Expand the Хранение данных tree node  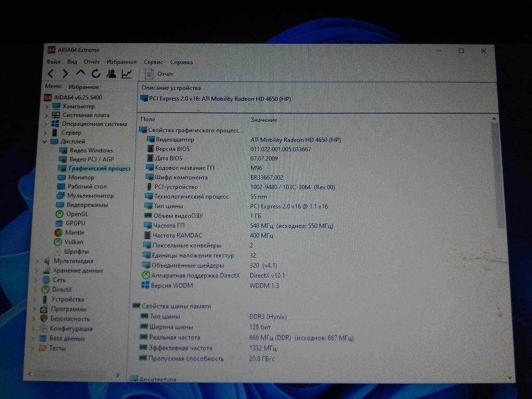coord(37,271)
